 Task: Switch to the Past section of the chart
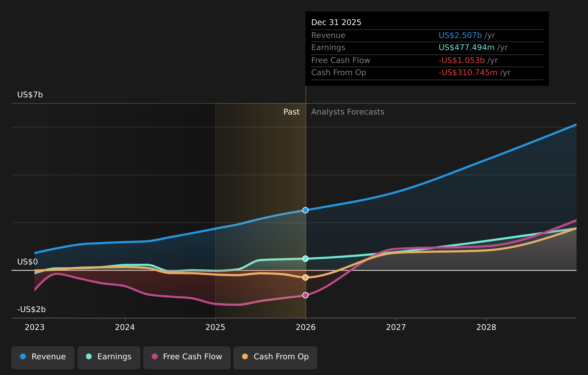pyautogui.click(x=291, y=112)
